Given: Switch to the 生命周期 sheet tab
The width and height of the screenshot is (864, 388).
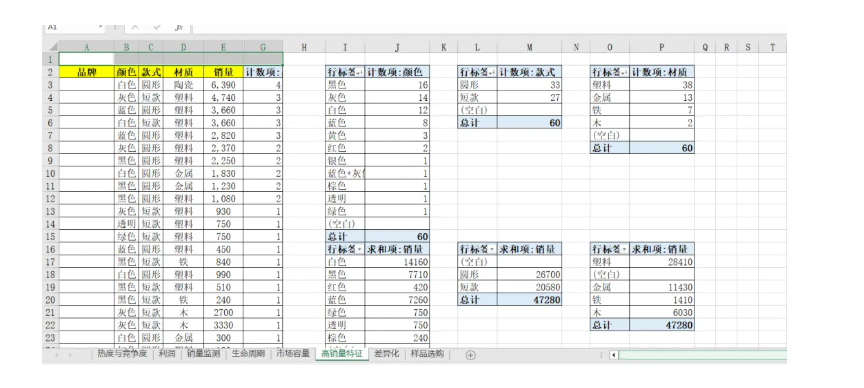Looking at the screenshot, I should (248, 354).
